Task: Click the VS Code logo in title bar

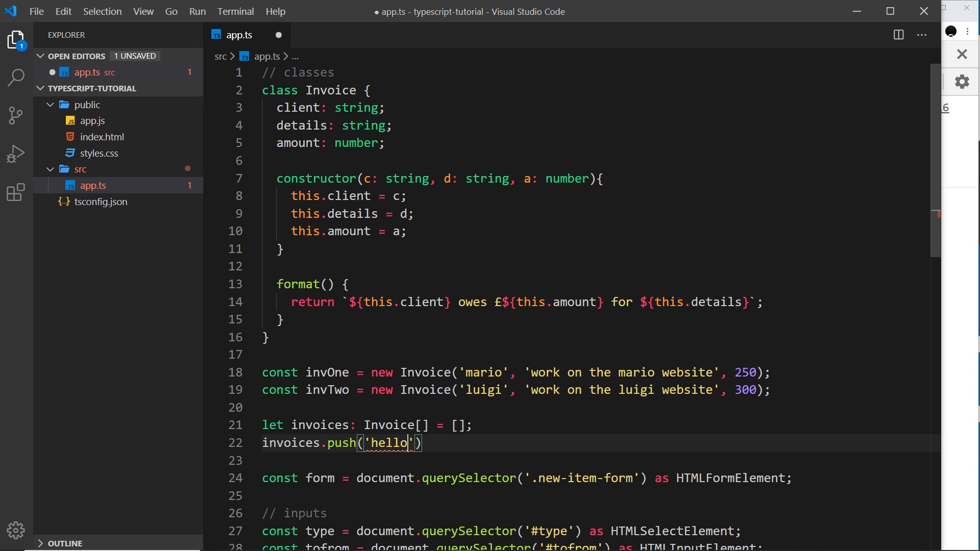Action: click(11, 11)
